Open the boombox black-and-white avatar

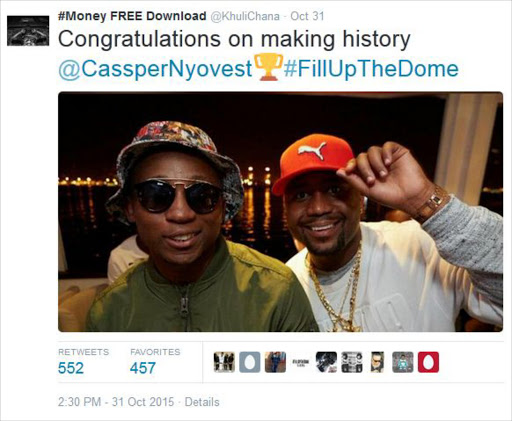352,362
